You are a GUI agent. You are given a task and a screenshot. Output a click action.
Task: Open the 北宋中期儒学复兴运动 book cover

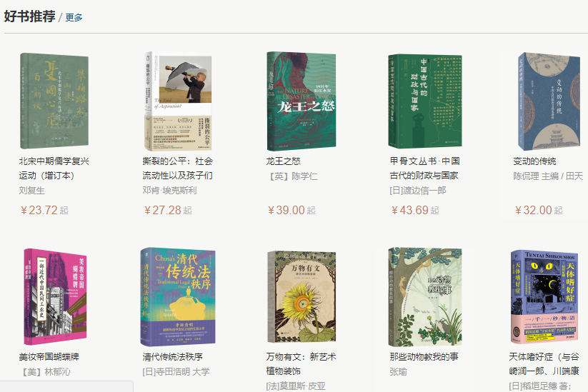[x=54, y=101]
